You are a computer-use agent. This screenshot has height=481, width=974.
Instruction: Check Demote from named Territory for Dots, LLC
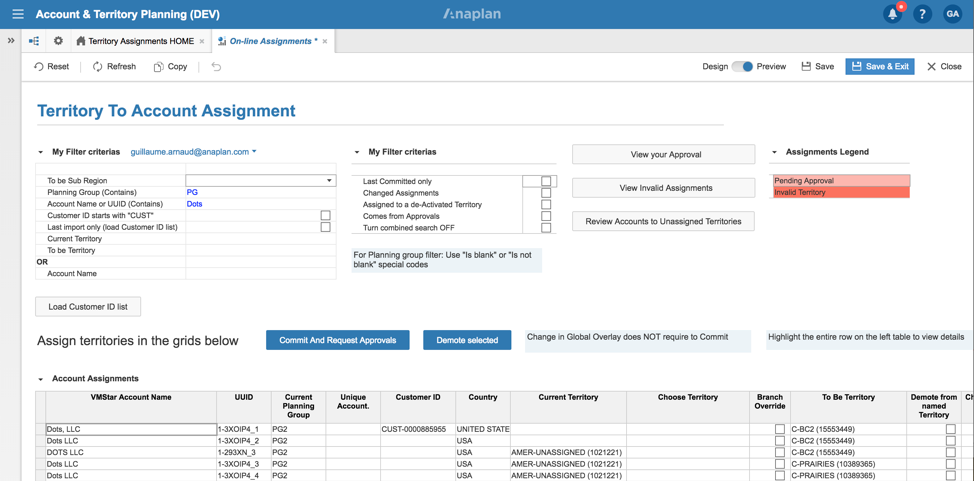pos(950,429)
